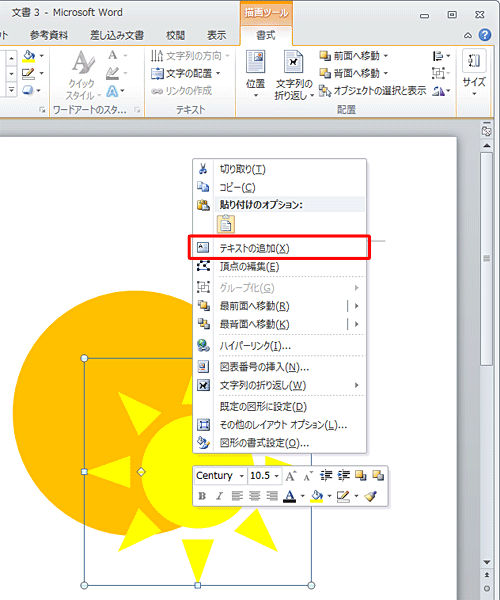Choose Edit Points (頂点の編集) menu item
The image size is (500, 600).
(279, 266)
